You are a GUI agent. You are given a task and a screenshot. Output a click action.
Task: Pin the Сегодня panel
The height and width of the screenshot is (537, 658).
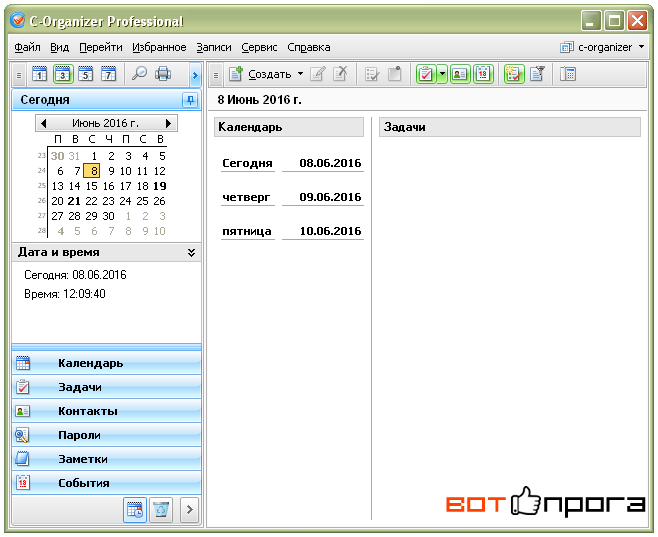pyautogui.click(x=190, y=100)
